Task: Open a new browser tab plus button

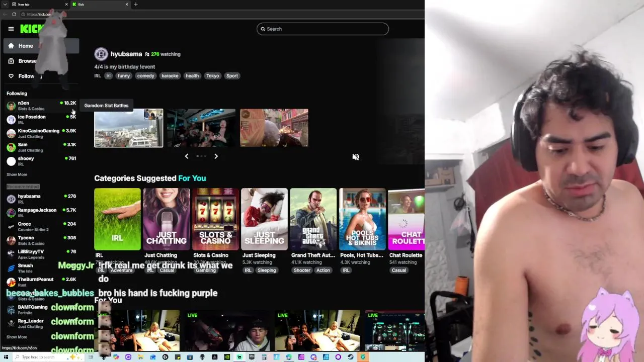Action: pyautogui.click(x=136, y=5)
